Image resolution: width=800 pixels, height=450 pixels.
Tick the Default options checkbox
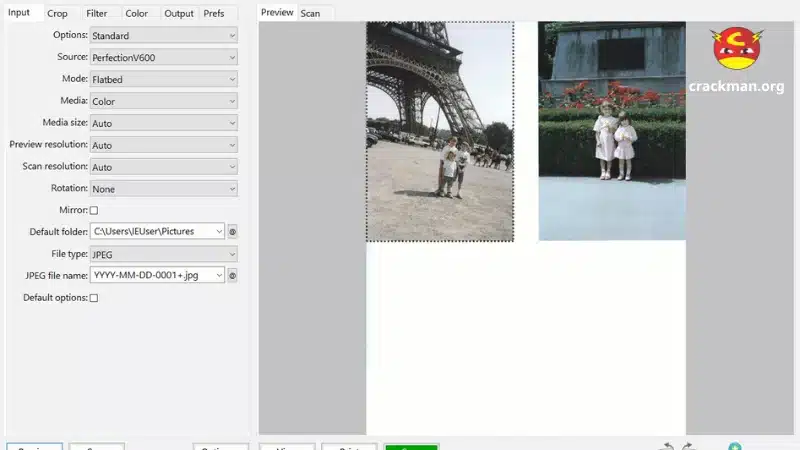(x=94, y=298)
